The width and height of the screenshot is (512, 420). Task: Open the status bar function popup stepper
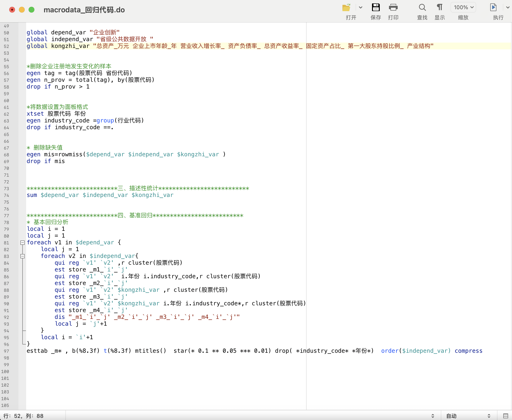click(x=433, y=416)
